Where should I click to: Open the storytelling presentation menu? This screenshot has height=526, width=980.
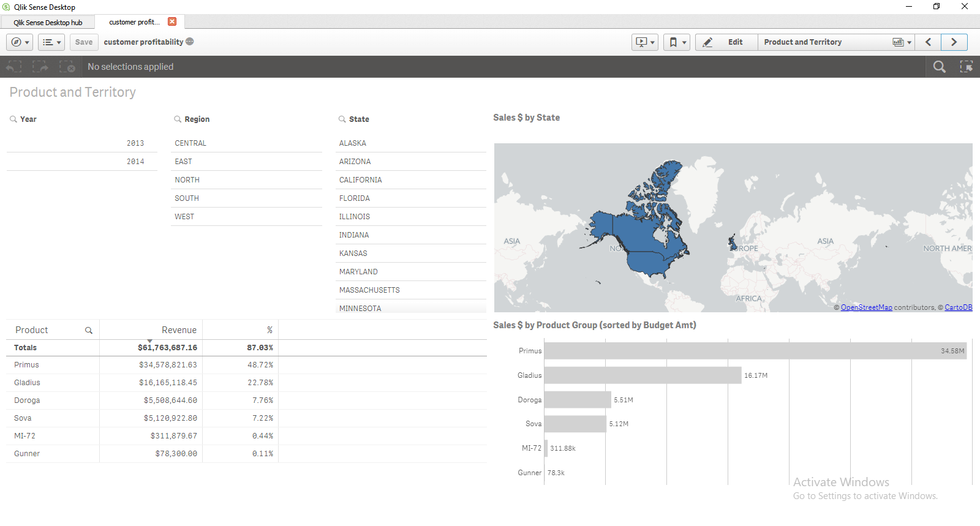pyautogui.click(x=645, y=42)
